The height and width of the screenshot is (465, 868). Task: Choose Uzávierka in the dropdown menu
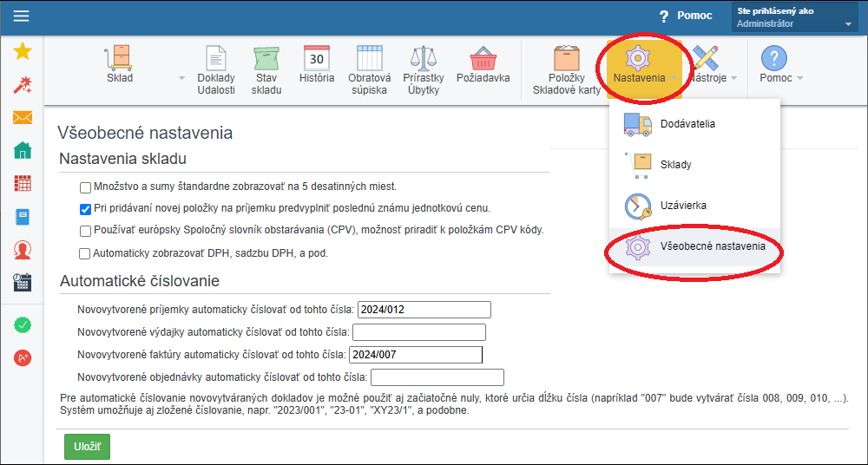click(683, 206)
